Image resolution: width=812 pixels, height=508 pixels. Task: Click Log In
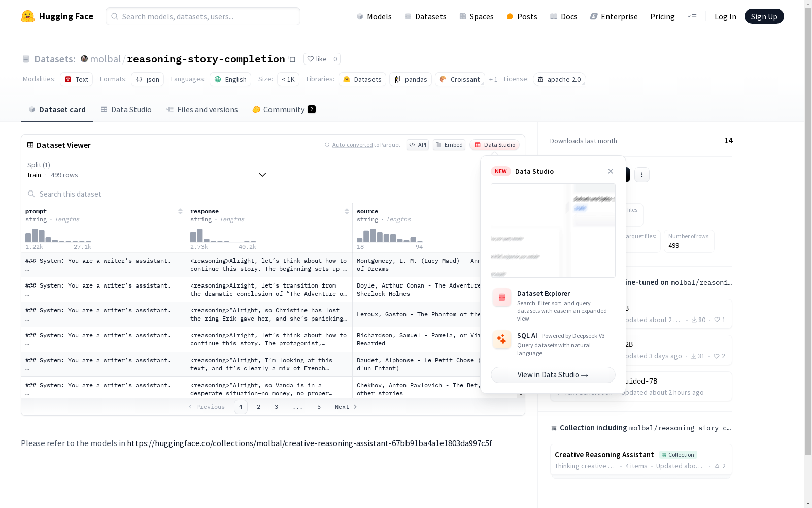725,16
